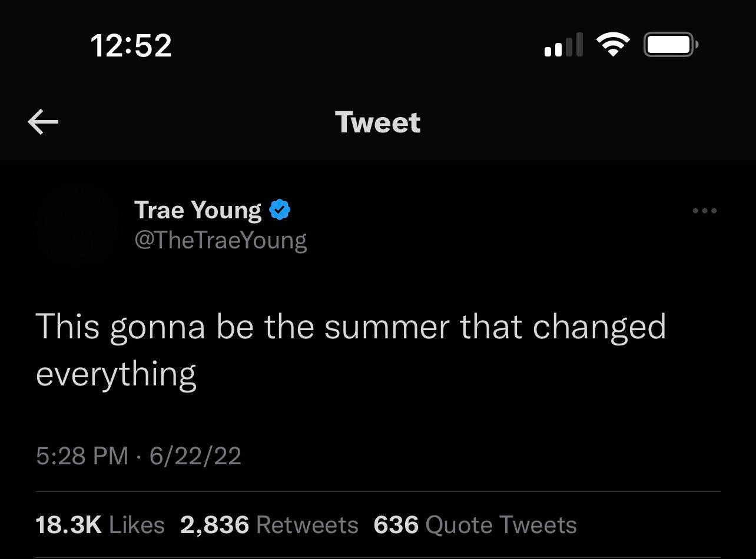The height and width of the screenshot is (559, 756).
Task: Click the blue verified badge
Action: [280, 210]
